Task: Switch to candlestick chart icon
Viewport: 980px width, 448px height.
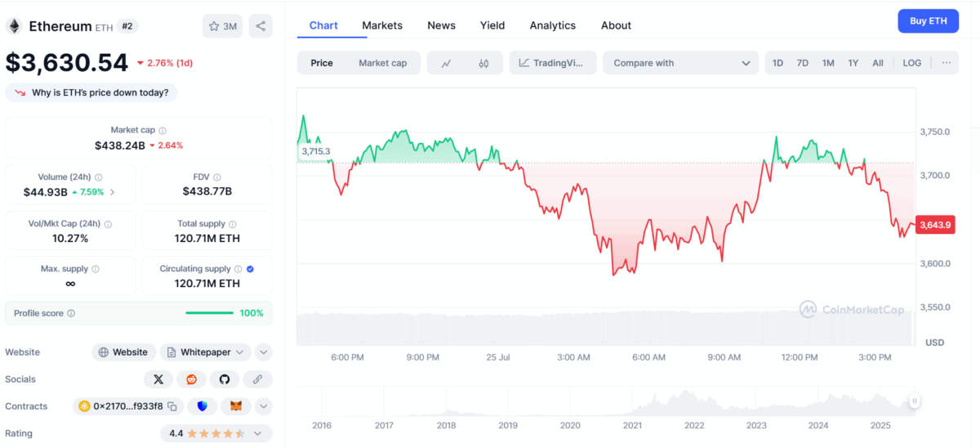Action: pos(483,63)
